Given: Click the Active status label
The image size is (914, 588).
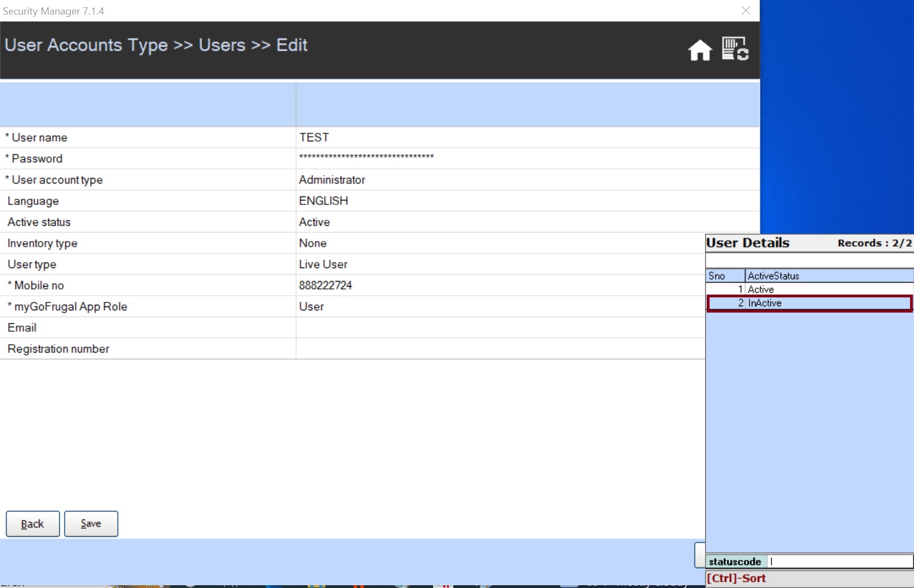Looking at the screenshot, I should pos(39,222).
